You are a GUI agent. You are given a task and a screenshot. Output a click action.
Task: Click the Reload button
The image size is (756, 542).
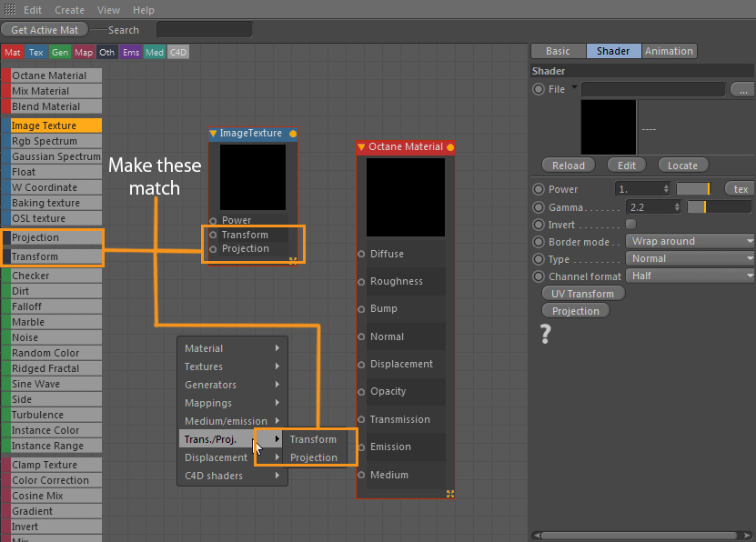(x=569, y=166)
